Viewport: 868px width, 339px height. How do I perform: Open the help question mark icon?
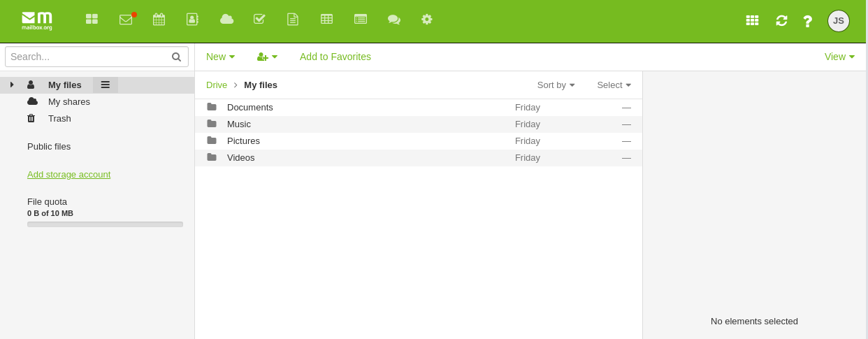808,21
